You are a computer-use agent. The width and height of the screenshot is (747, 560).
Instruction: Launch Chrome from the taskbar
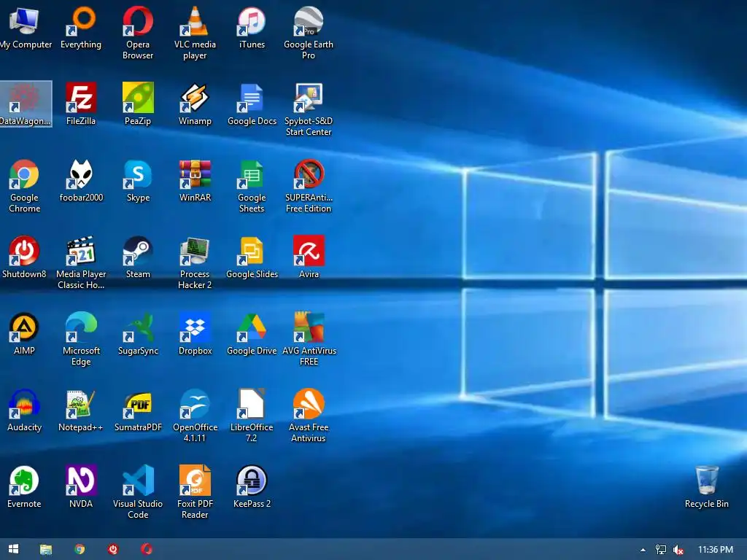[x=80, y=549]
